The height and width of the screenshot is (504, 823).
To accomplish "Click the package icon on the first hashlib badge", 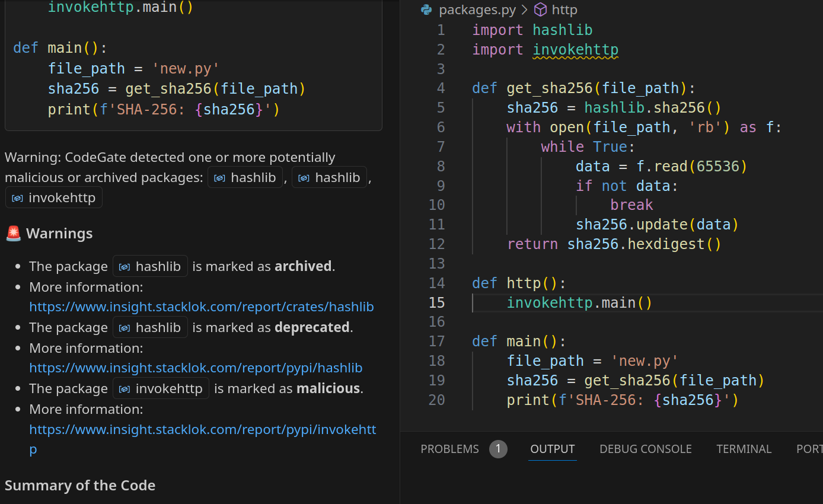I will [x=220, y=177].
